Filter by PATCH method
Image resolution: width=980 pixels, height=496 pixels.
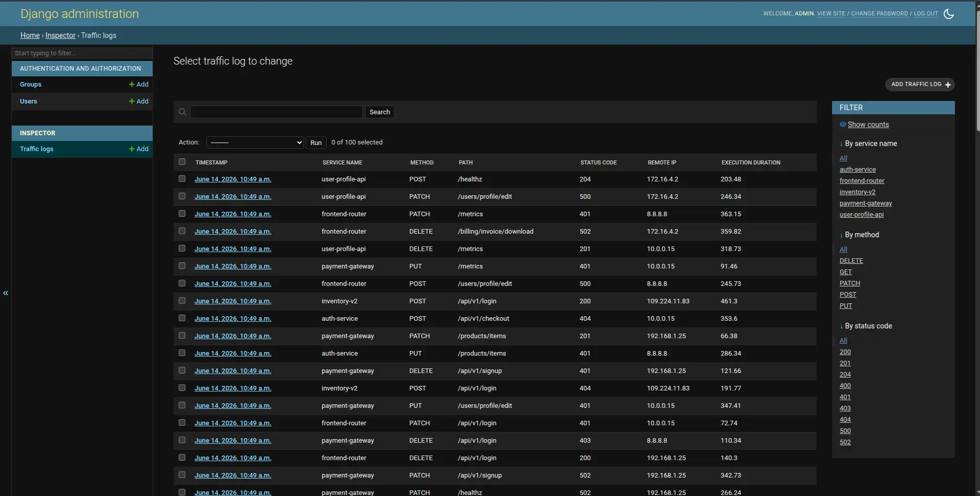(850, 283)
